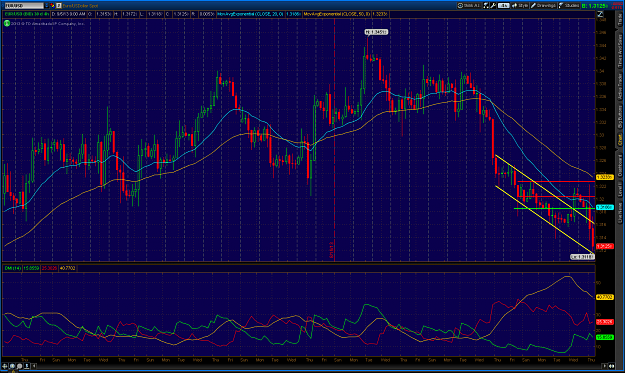The width and height of the screenshot is (625, 373).
Task: Select the pan crosshair tool icon
Action: [x=4, y=366]
